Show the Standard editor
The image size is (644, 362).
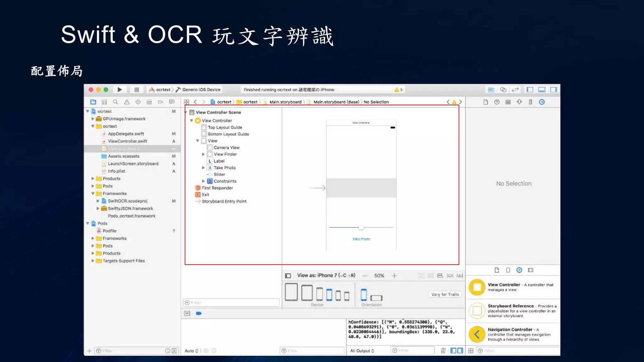point(491,90)
